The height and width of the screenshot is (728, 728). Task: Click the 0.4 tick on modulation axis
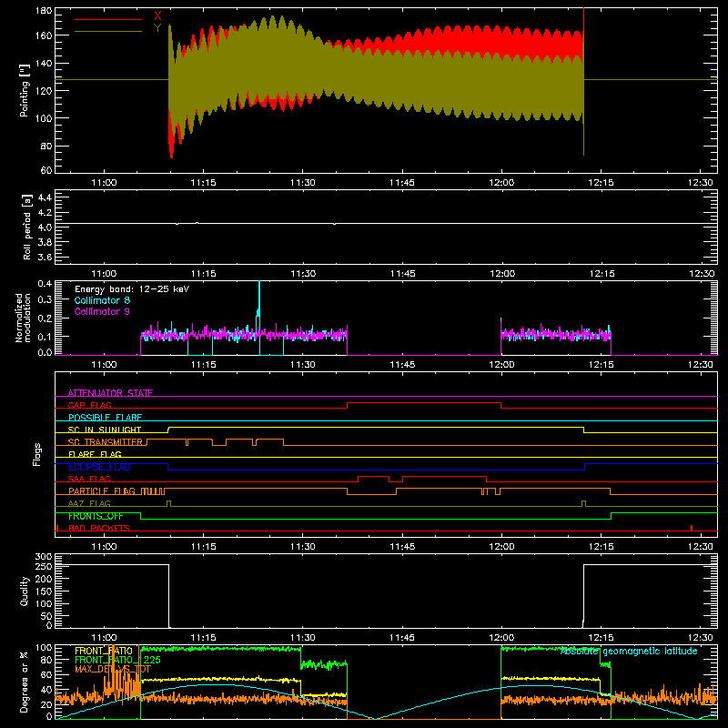[x=45, y=284]
